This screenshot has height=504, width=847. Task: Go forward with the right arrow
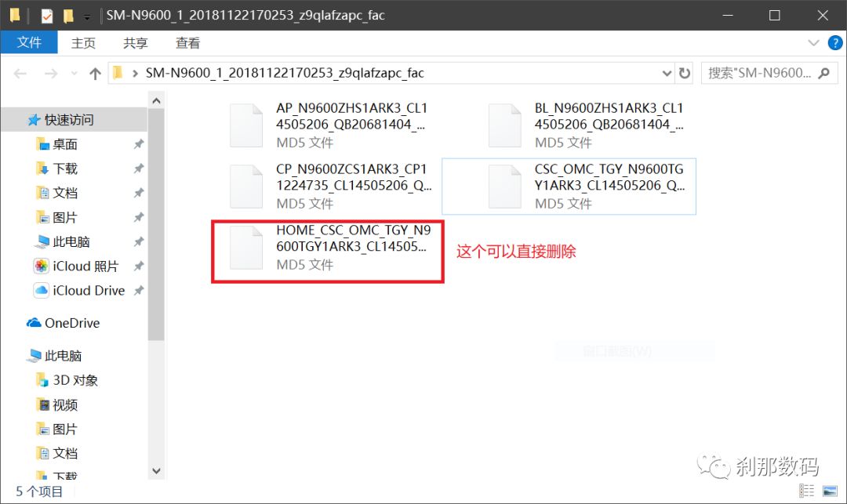click(51, 74)
